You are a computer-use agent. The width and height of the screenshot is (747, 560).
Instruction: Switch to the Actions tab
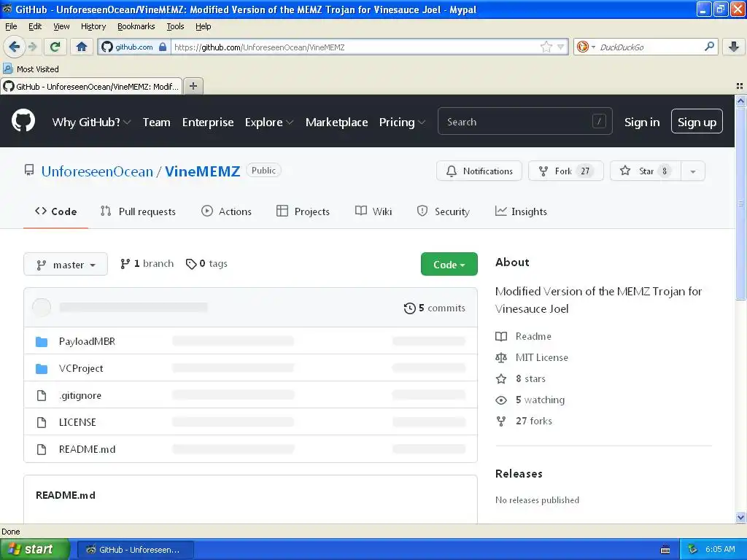point(226,211)
